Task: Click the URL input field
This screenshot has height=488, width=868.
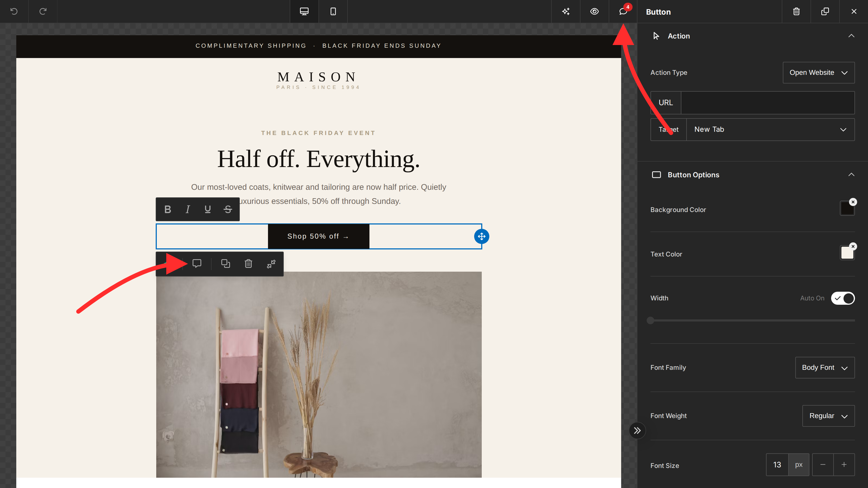Action: point(768,102)
